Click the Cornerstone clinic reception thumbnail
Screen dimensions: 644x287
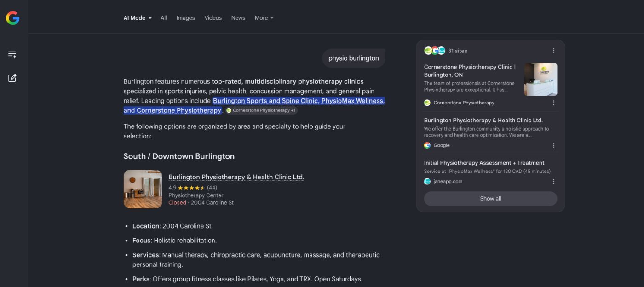point(540,80)
